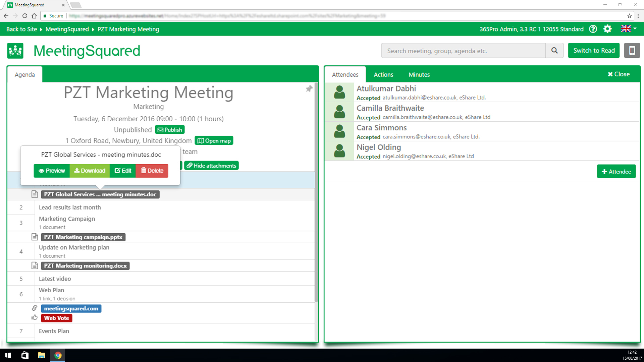644x362 pixels.
Task: Click the pin icon beside meeting title
Action: click(x=309, y=89)
